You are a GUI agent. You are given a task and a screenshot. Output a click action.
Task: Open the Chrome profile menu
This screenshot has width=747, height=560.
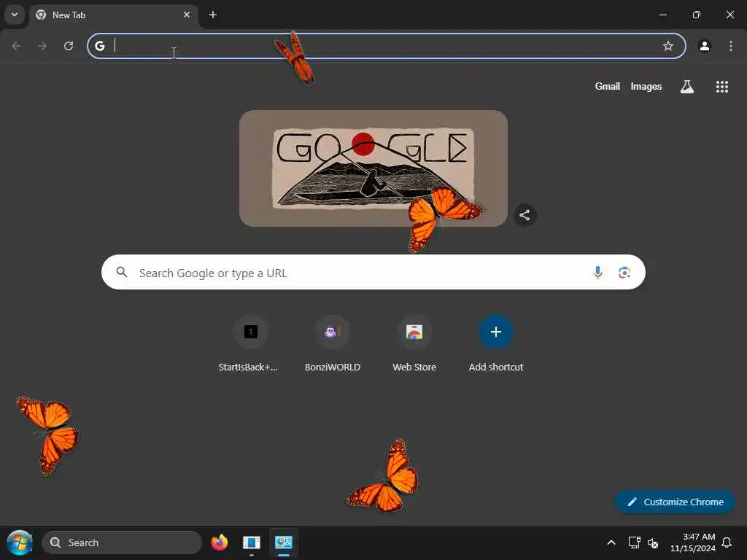tap(705, 46)
